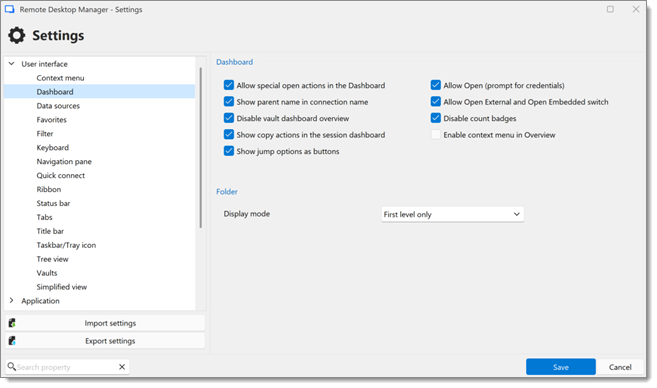Toggle Allow Open External and Open Embedded switch
The image size is (657, 388).
click(x=436, y=101)
